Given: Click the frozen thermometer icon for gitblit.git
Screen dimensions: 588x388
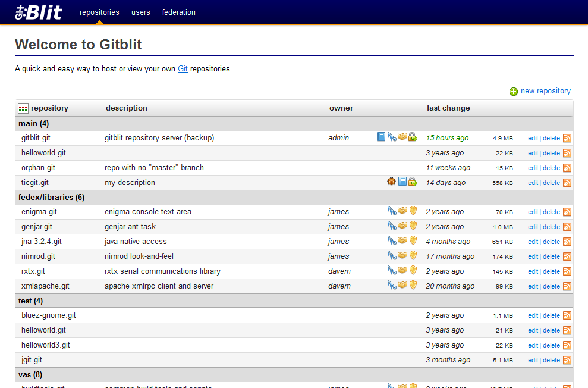Looking at the screenshot, I should point(392,137).
